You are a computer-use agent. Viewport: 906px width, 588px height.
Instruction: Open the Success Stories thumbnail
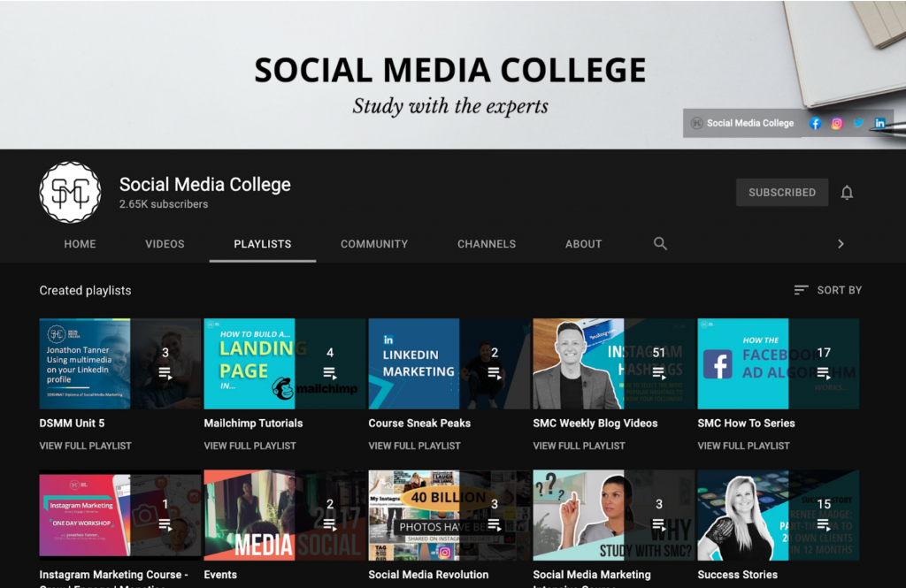(779, 515)
